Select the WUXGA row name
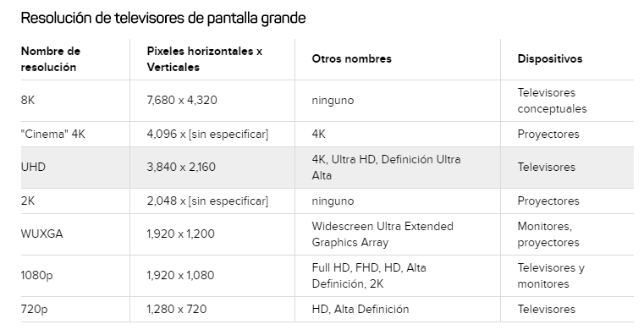This screenshot has height=330, width=644. 41,234
